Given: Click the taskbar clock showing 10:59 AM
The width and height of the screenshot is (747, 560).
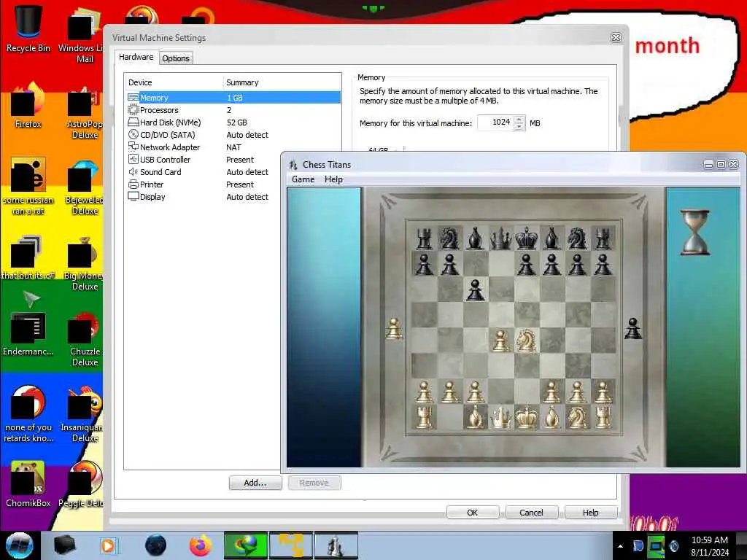Looking at the screenshot, I should (710, 546).
